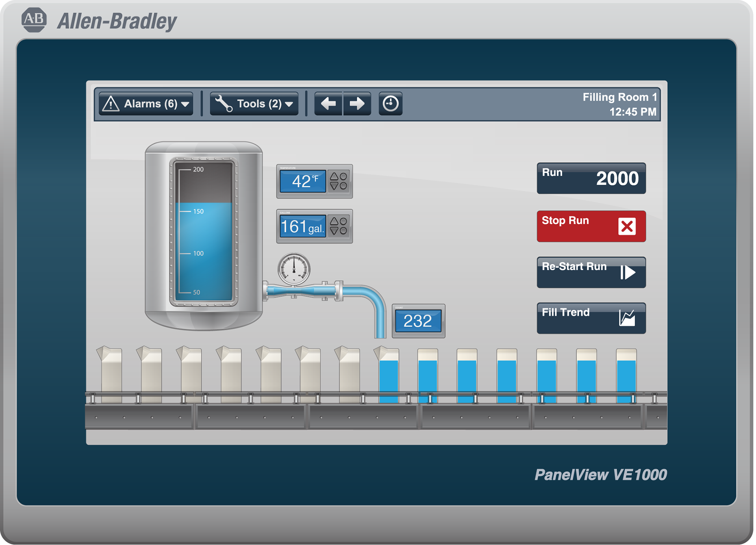Click the warning triangle icon beside Alarms
Screen dimensions: 756x545
tap(111, 104)
